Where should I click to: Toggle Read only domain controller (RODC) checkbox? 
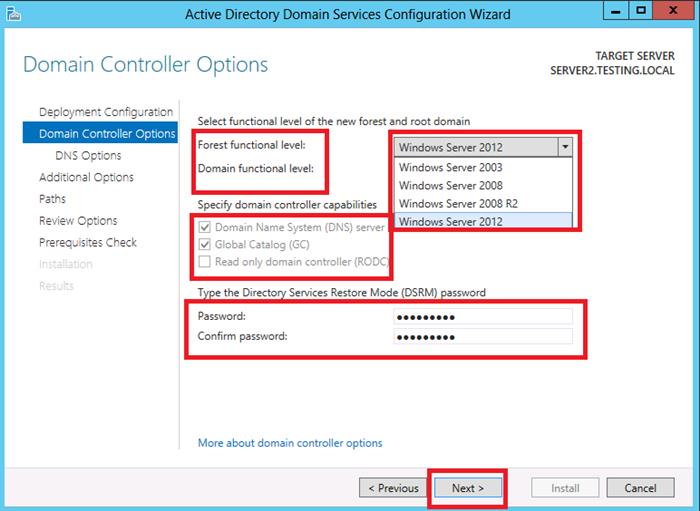click(x=204, y=262)
